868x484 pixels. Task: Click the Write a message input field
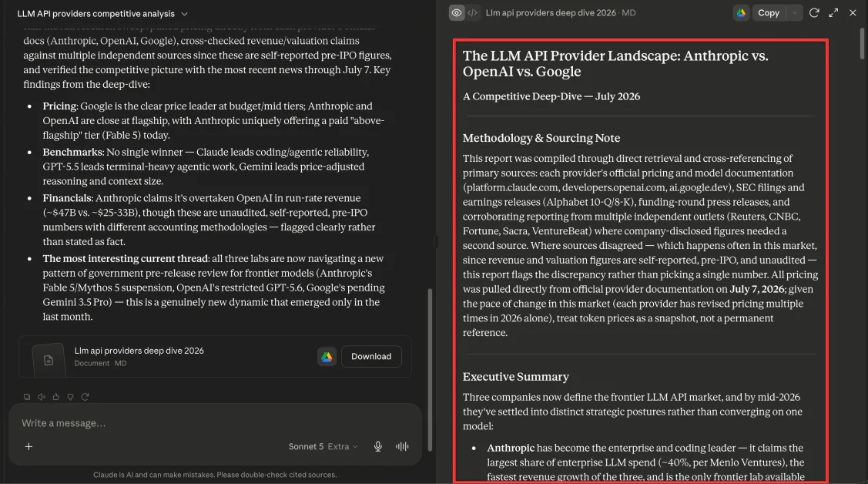215,424
